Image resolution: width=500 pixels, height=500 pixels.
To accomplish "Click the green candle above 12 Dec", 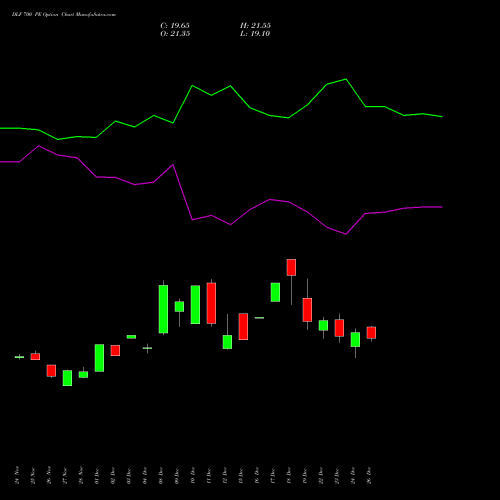I will click(x=227, y=342).
